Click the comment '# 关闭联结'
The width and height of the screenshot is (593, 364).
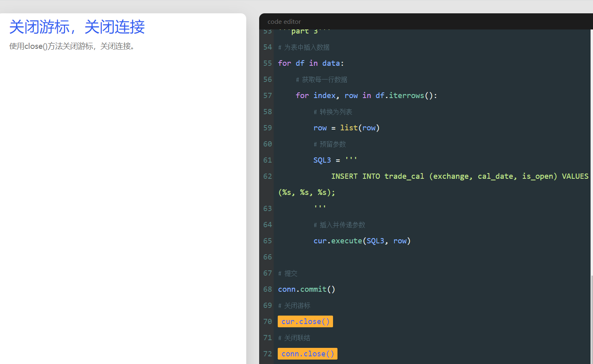click(294, 338)
